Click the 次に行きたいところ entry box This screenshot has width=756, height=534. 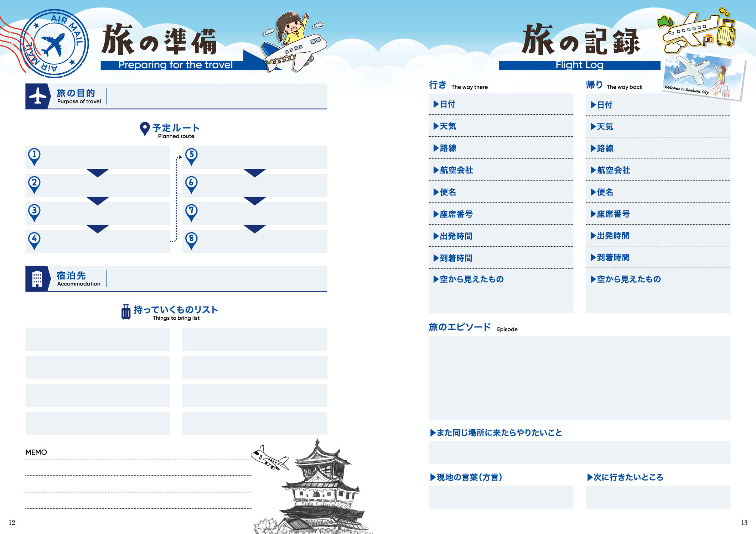coord(658,497)
